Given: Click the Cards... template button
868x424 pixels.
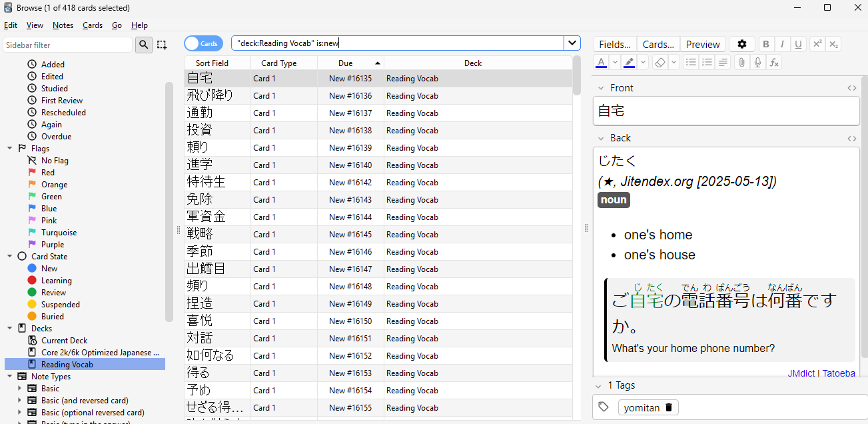Looking at the screenshot, I should tap(658, 44).
